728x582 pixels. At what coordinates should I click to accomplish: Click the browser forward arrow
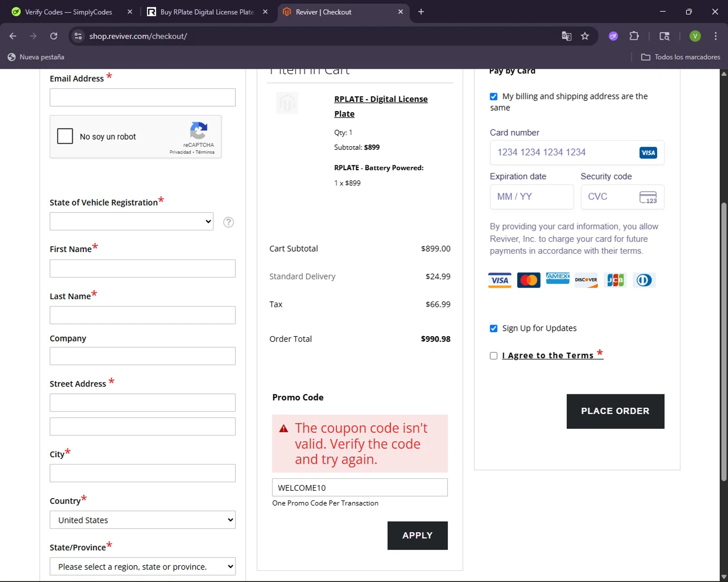33,36
